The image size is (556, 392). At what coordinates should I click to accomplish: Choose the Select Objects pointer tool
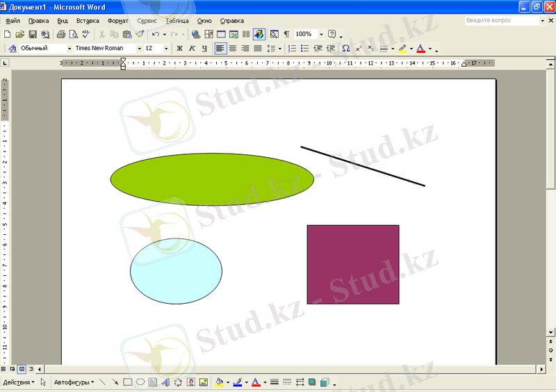[43, 382]
